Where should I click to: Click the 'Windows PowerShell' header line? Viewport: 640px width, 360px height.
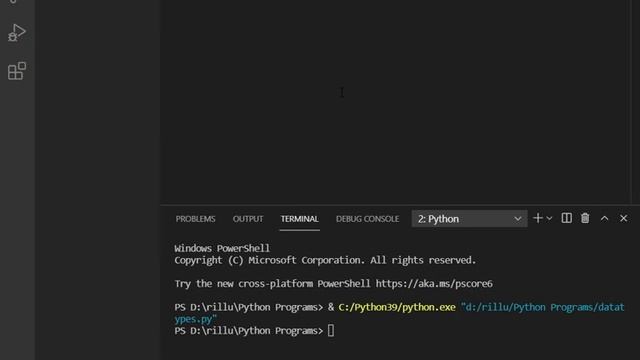click(x=222, y=248)
